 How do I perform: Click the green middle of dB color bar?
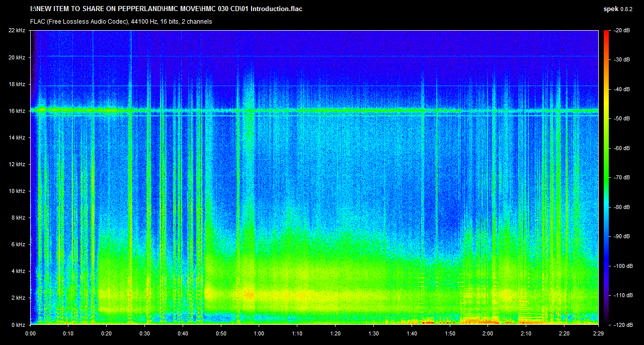tap(605, 177)
